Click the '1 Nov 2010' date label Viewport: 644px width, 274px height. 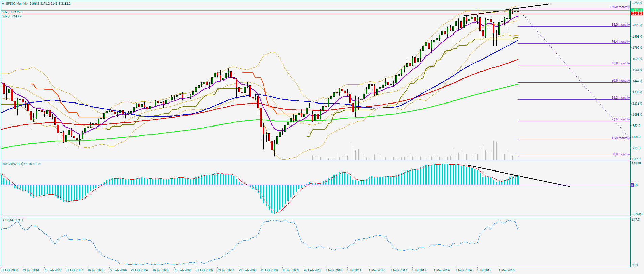click(334, 270)
